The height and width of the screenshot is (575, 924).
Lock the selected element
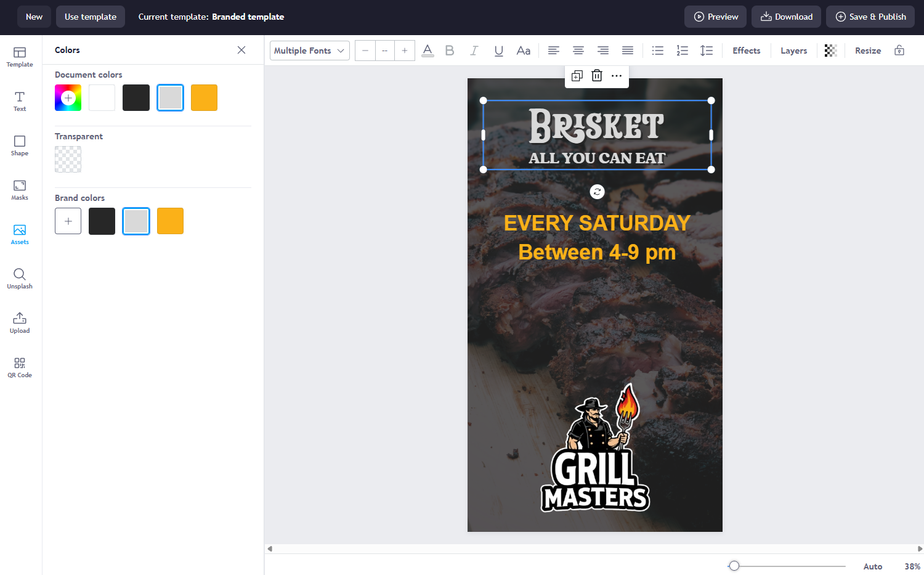coord(899,51)
